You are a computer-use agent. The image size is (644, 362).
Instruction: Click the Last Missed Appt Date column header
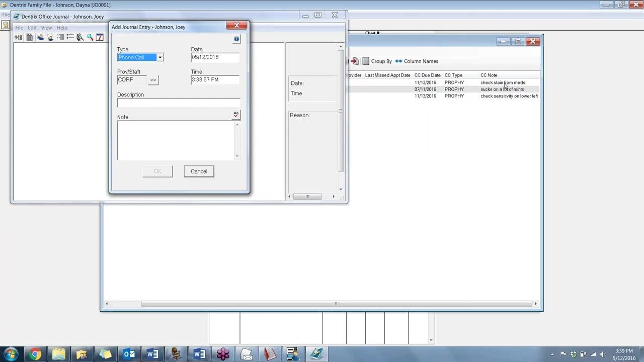point(387,75)
